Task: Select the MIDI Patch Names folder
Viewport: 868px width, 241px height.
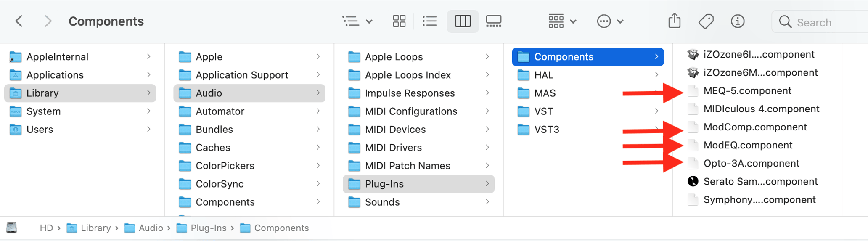Action: coord(418,166)
